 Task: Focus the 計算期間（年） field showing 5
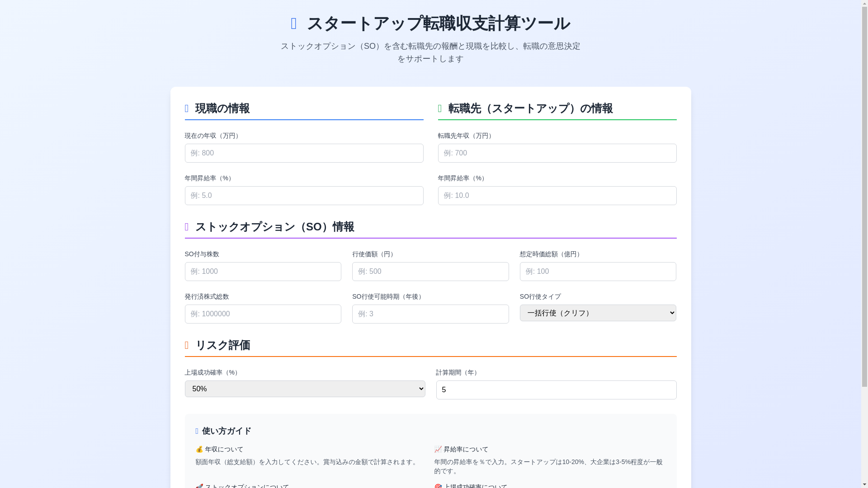pos(556,390)
